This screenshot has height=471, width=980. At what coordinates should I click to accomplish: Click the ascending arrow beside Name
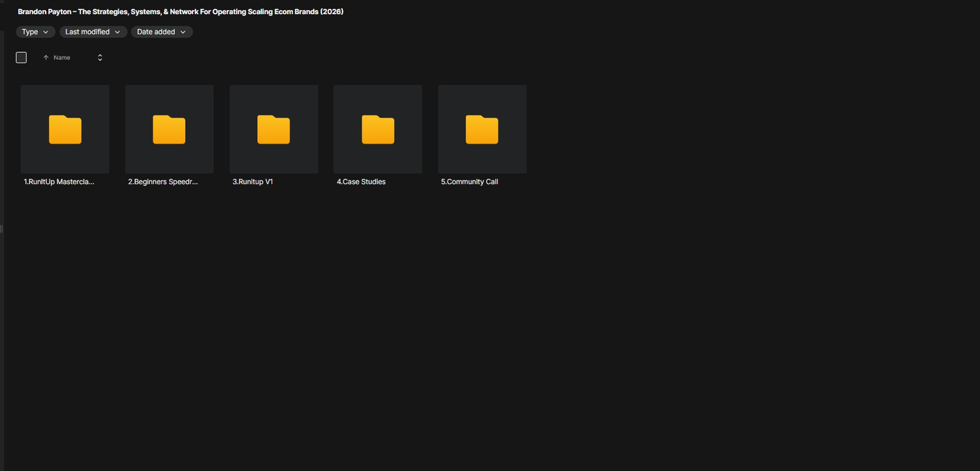pos(45,58)
